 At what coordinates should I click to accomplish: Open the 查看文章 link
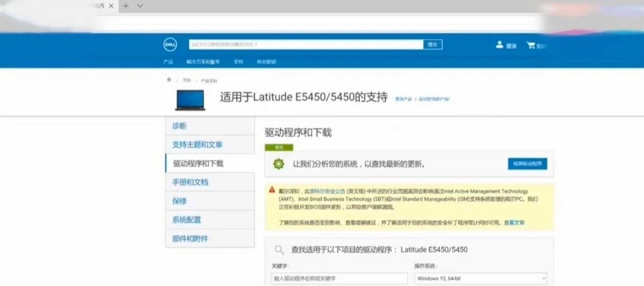point(514,223)
